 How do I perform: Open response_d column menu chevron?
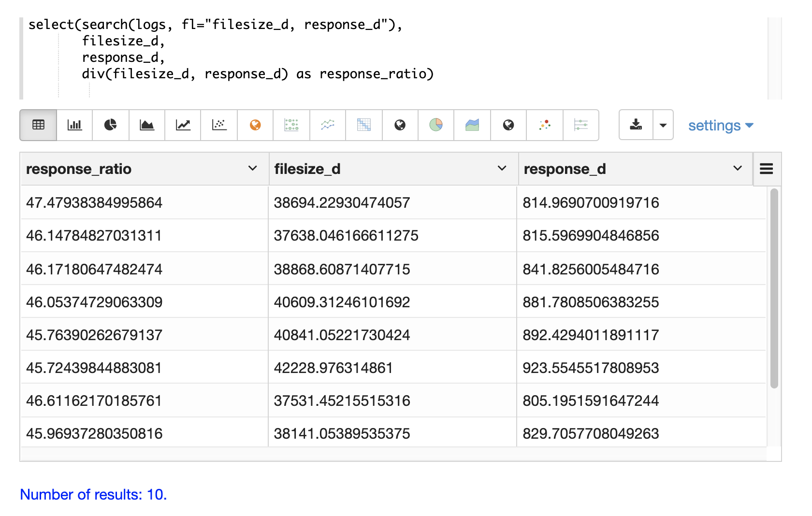(x=738, y=169)
